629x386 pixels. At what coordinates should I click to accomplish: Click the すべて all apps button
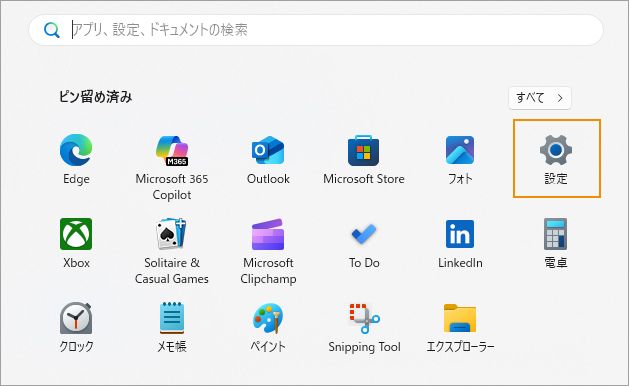coord(540,98)
